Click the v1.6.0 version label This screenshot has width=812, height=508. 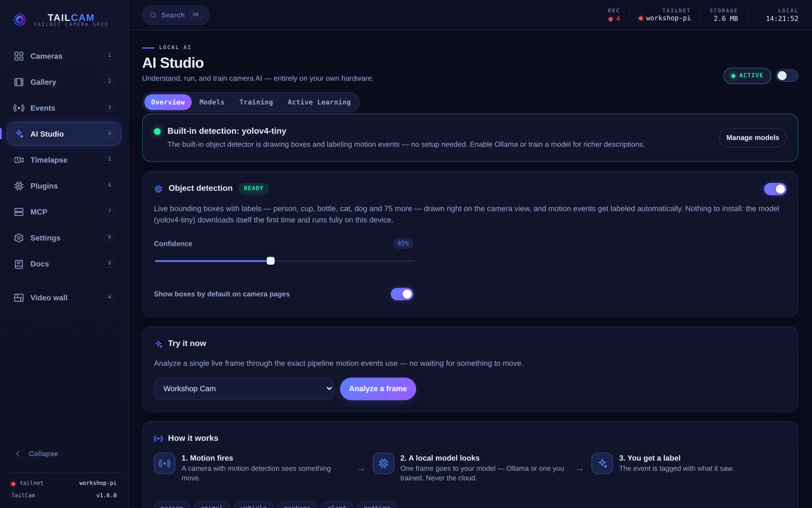tap(107, 495)
